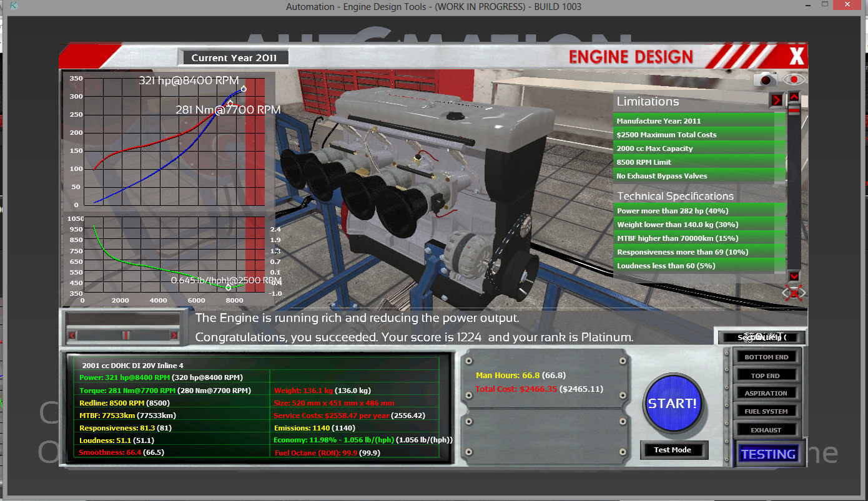This screenshot has width=868, height=501.
Task: Click the Current Year 2011 label
Action: [x=234, y=58]
